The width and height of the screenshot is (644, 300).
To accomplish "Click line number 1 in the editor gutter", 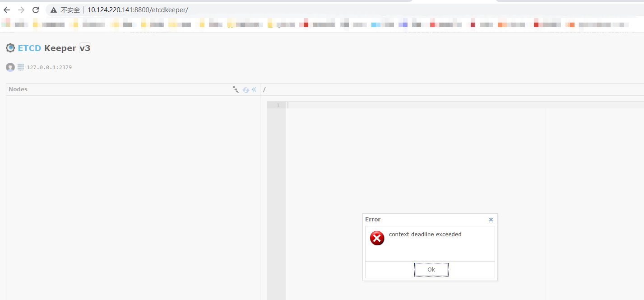I will click(x=277, y=105).
